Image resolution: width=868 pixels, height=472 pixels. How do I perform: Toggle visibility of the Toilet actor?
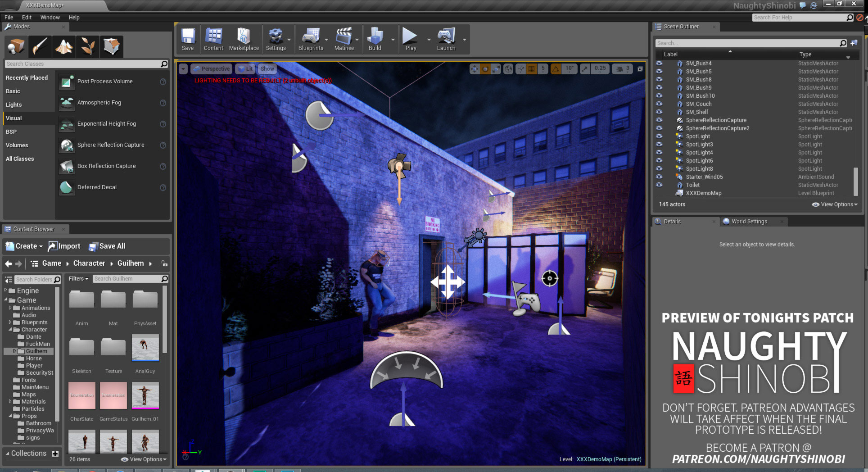[x=659, y=185]
